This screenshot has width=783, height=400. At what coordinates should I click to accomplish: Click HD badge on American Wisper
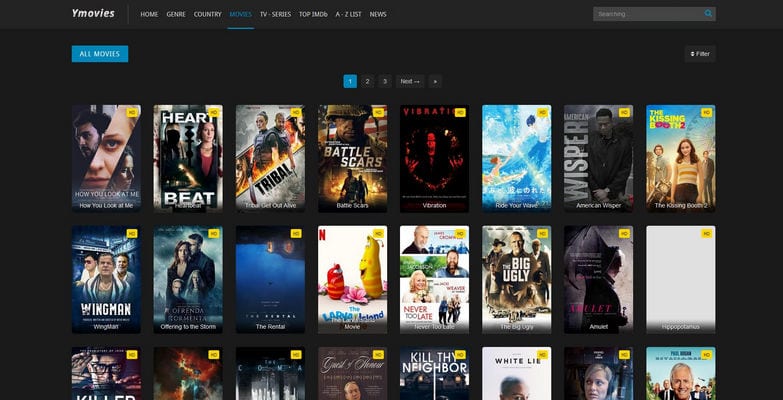click(624, 113)
